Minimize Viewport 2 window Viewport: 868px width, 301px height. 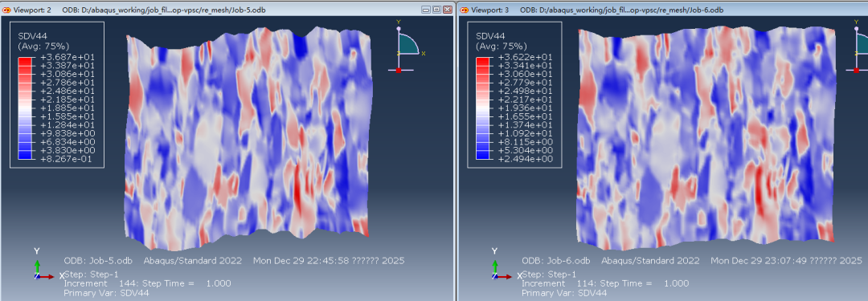(x=425, y=10)
